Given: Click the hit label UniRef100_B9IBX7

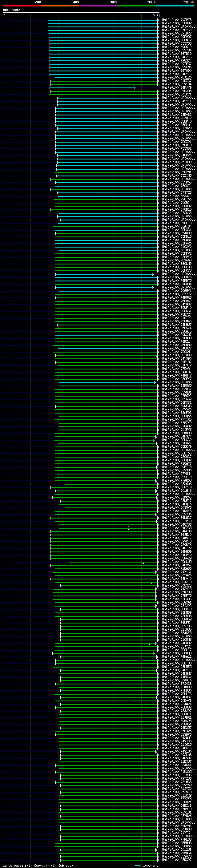Looking at the screenshot, I should point(177,33).
